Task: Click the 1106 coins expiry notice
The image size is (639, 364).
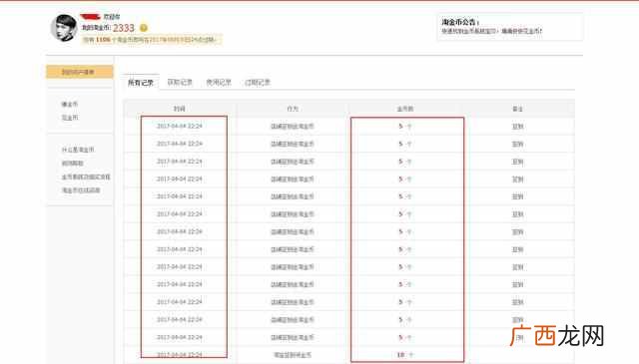Action: (151, 40)
